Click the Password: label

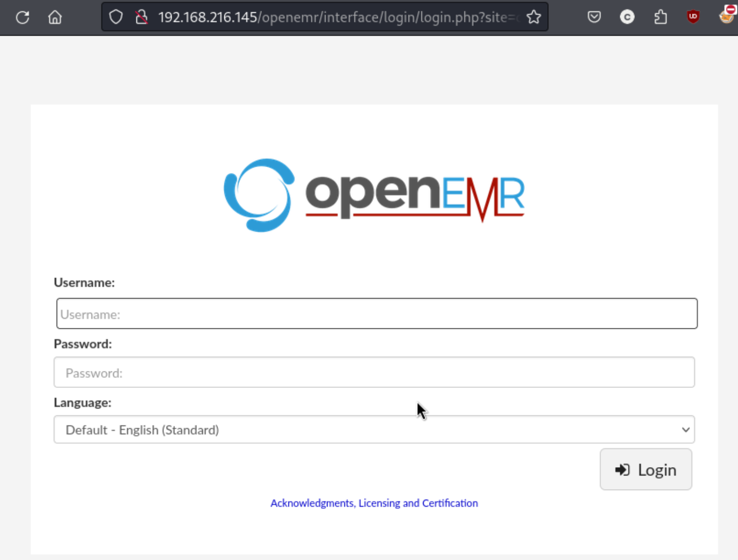[x=83, y=344]
